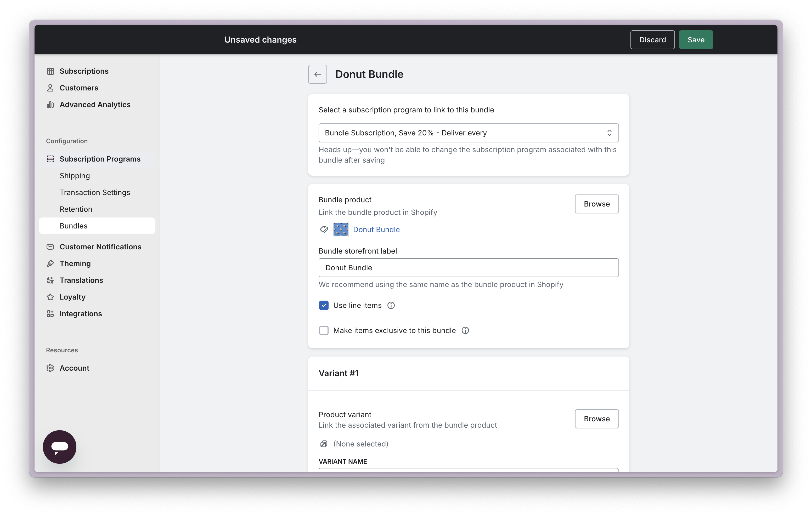Open Theming in the sidebar
The width and height of the screenshot is (812, 516).
pyautogui.click(x=75, y=263)
